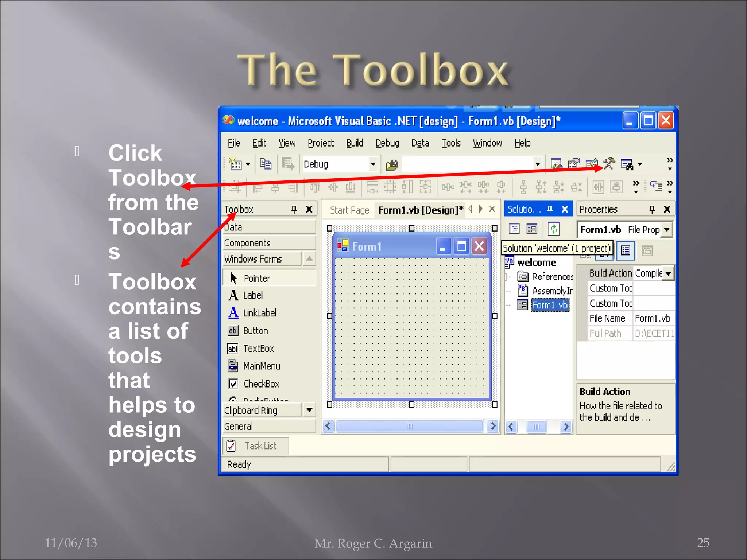Switch to the Start Page tab

pos(349,210)
